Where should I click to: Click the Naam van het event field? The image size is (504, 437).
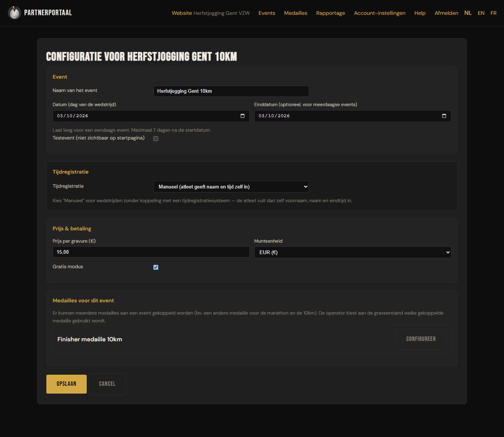pyautogui.click(x=231, y=91)
